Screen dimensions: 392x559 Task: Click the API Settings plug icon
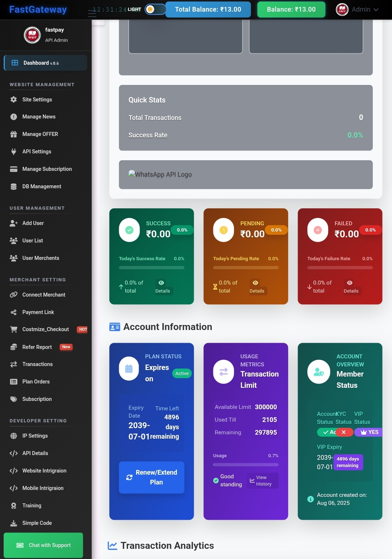(x=14, y=152)
